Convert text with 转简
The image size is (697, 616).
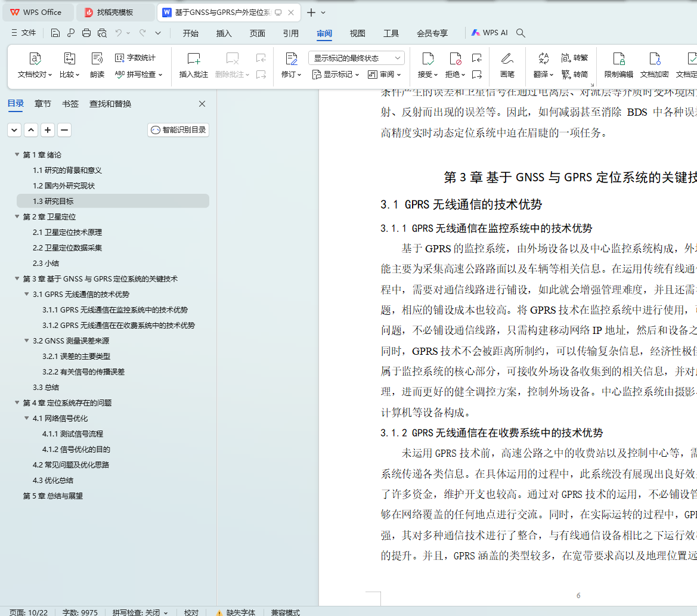574,74
